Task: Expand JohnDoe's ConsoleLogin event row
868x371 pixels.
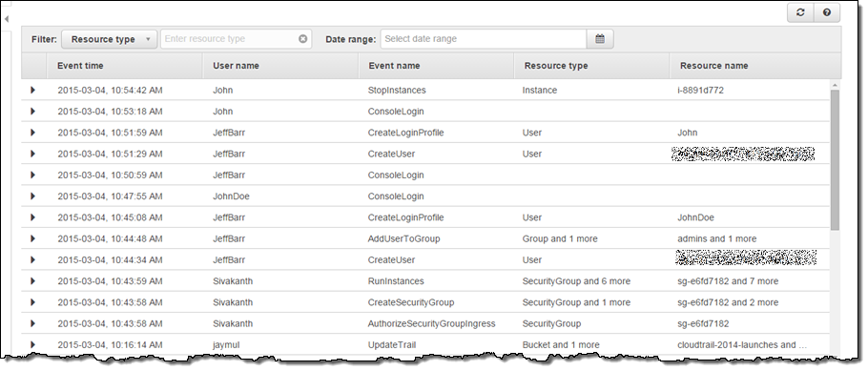Action: [x=32, y=196]
